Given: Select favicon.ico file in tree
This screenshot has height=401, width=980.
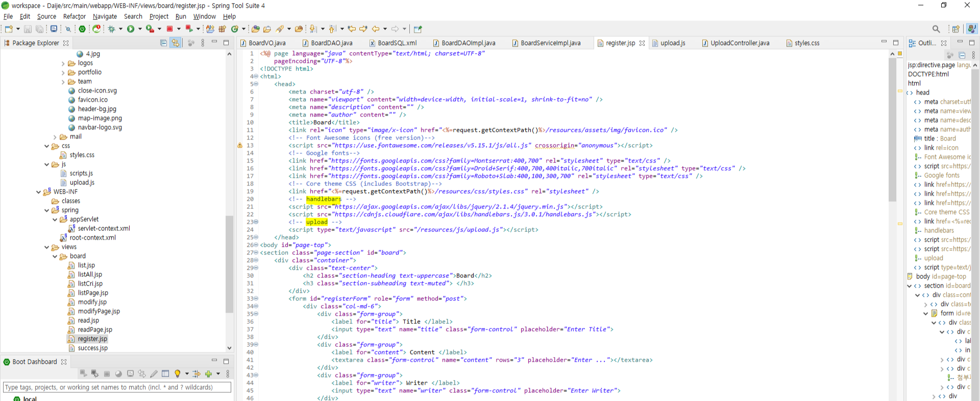Looking at the screenshot, I should coord(92,100).
